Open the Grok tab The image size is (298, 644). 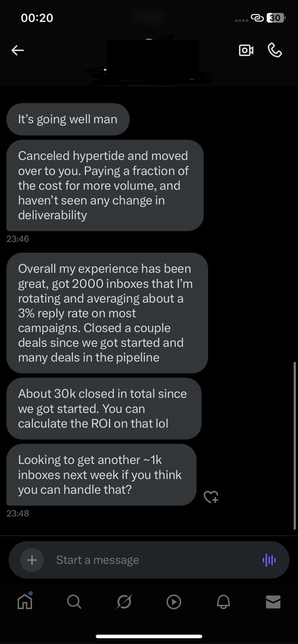124,602
